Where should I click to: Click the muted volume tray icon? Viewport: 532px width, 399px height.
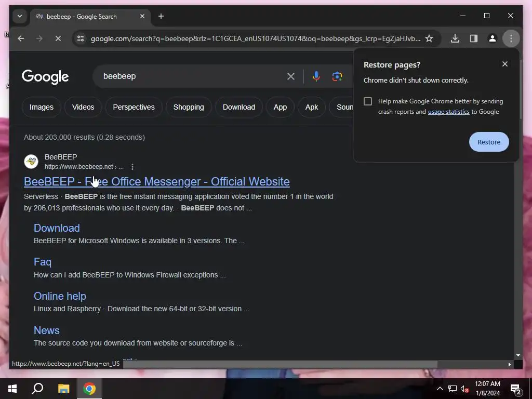point(464,389)
